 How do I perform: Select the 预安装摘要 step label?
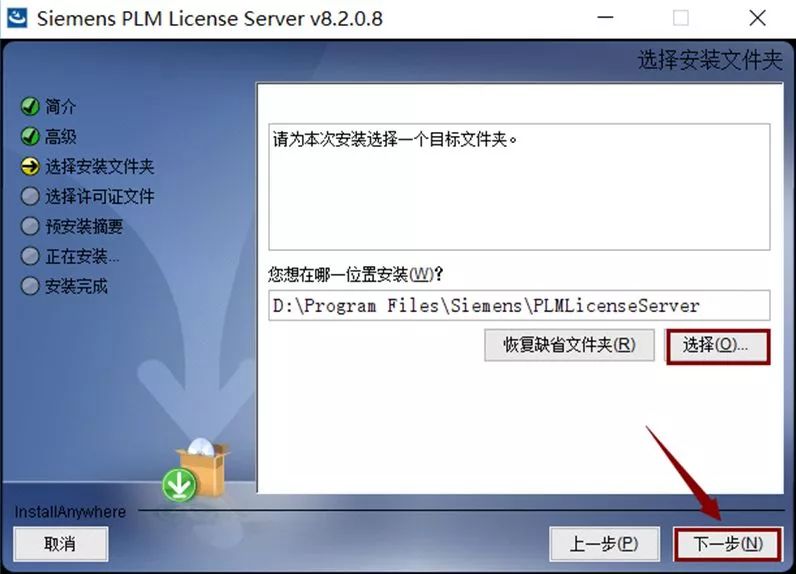84,226
